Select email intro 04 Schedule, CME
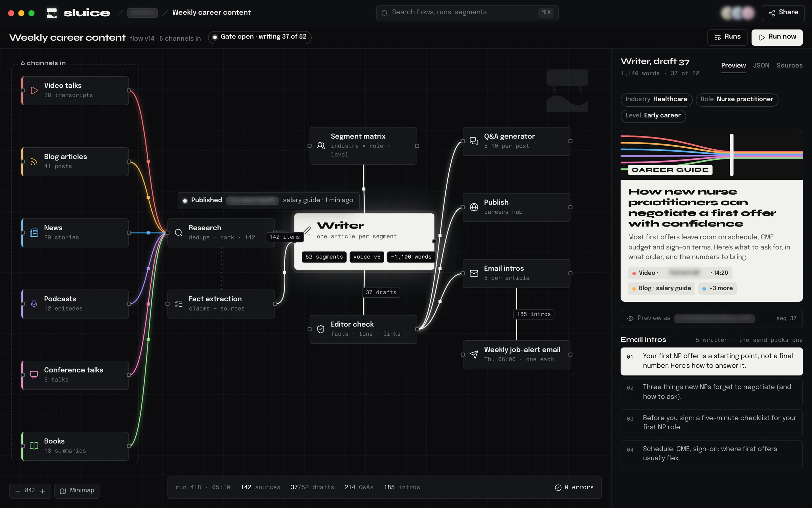812x508 pixels. [x=711, y=454]
